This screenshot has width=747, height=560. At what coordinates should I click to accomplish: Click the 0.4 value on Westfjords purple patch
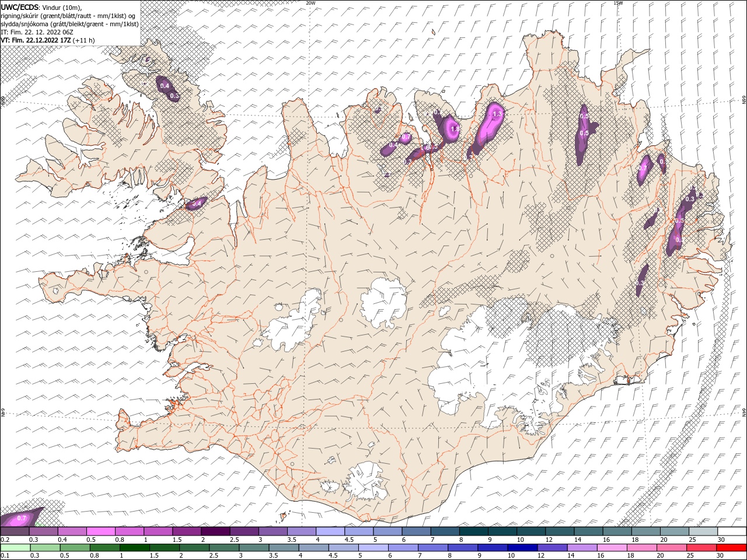[165, 86]
